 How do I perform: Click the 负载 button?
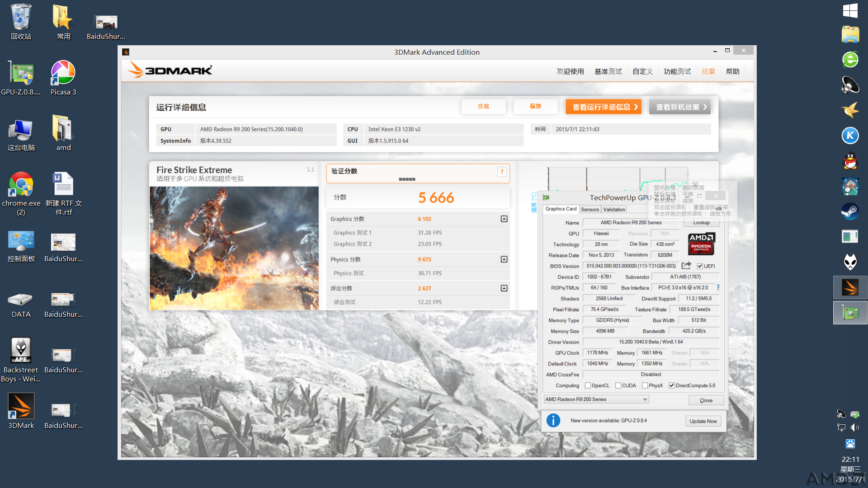click(483, 107)
